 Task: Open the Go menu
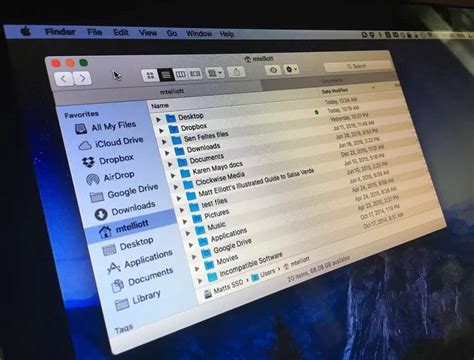(x=172, y=33)
